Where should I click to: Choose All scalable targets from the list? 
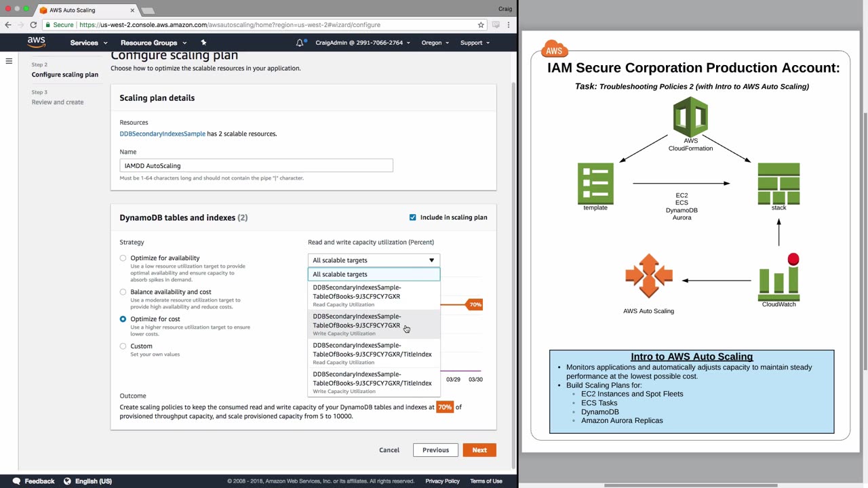(x=374, y=274)
